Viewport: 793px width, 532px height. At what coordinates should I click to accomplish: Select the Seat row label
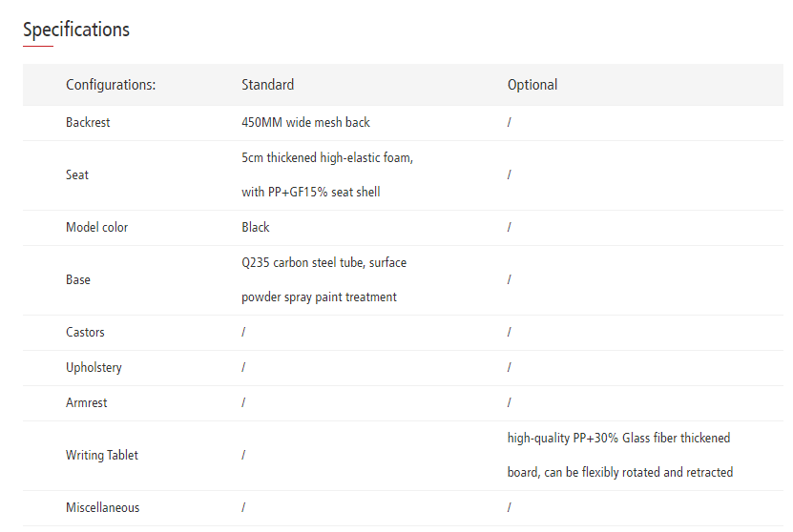pyautogui.click(x=77, y=175)
